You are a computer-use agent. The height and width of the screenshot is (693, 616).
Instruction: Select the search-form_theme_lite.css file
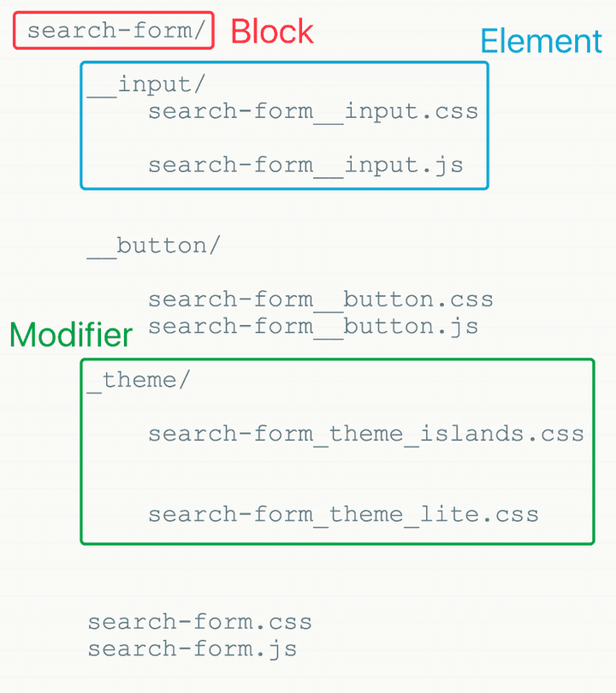coord(343,514)
